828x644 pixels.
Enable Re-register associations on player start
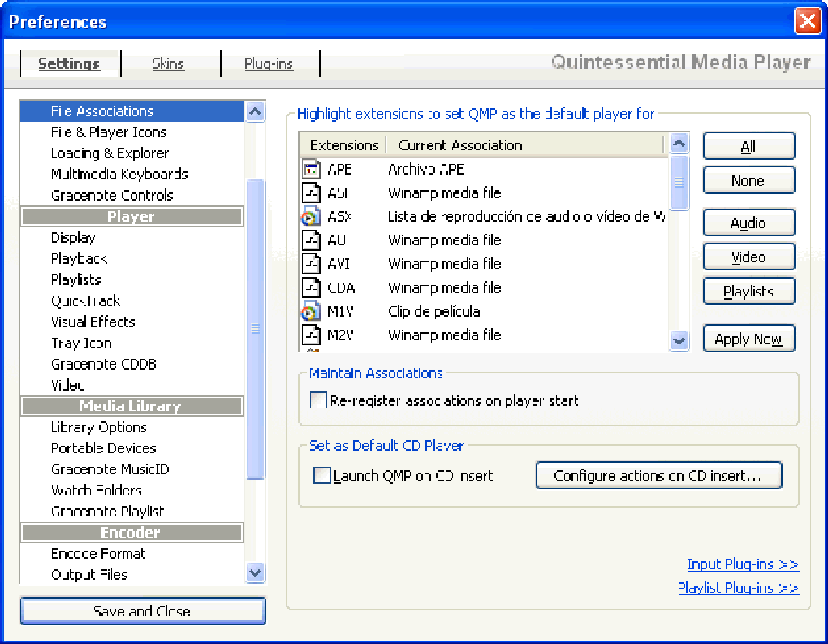pyautogui.click(x=318, y=400)
